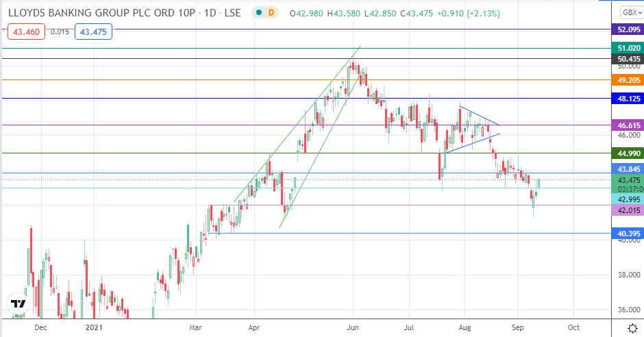The height and width of the screenshot is (337, 644).
Task: Click the 03:37:0 bar countdown timer
Action: [630, 189]
